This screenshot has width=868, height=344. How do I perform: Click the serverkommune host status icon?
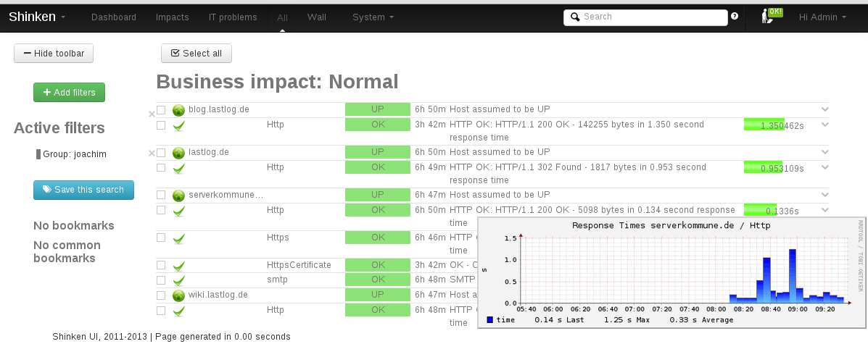click(x=178, y=196)
